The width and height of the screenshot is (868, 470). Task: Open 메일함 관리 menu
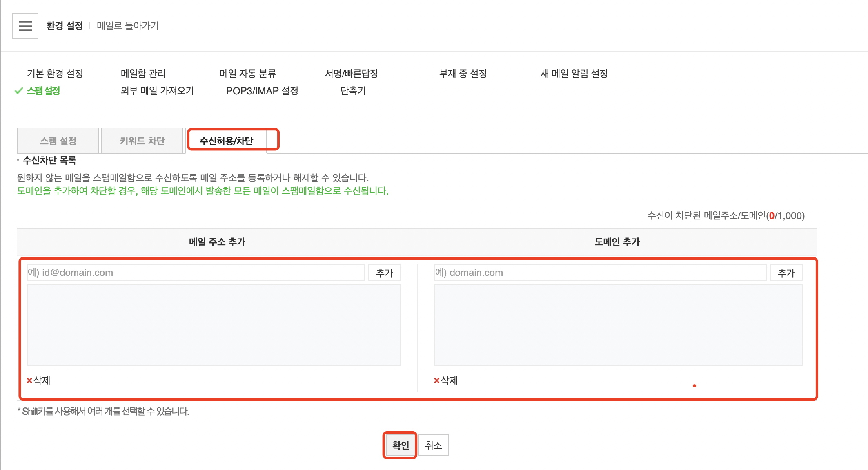coord(143,74)
